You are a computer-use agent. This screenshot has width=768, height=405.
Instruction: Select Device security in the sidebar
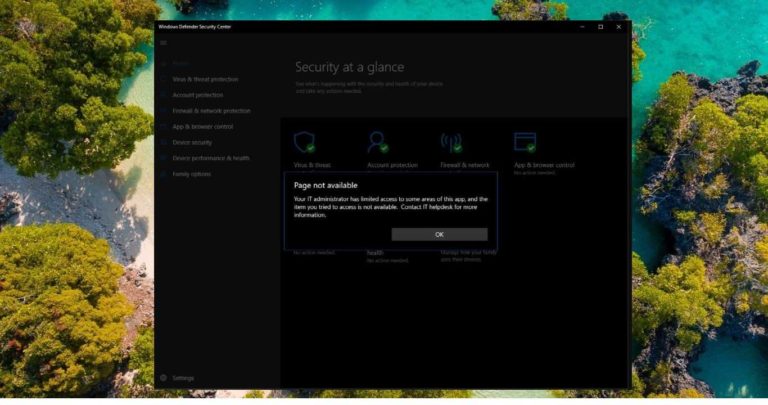click(192, 143)
